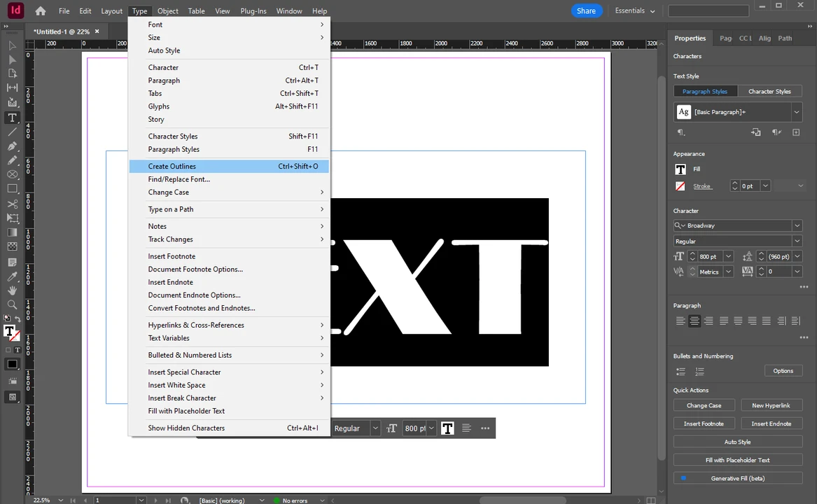Open the Essentials workspace dropdown
The height and width of the screenshot is (504, 817).
pos(635,11)
